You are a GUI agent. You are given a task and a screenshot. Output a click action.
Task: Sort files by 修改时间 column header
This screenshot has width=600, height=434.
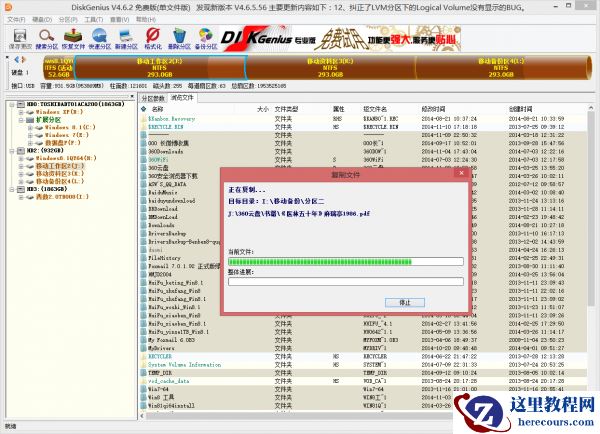click(x=433, y=109)
